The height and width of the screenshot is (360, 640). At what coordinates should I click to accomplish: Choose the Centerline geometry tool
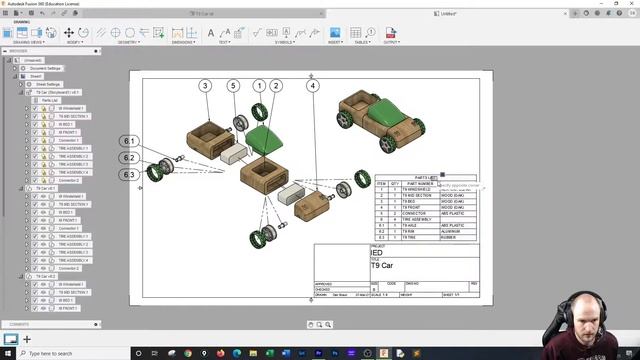101,33
